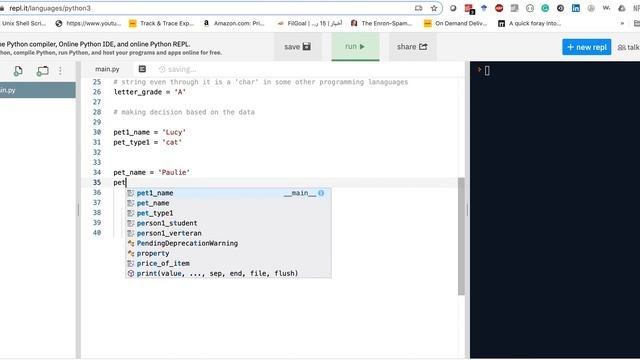The image size is (640, 360).
Task: Open the files panel three-dot menu
Action: [60, 71]
